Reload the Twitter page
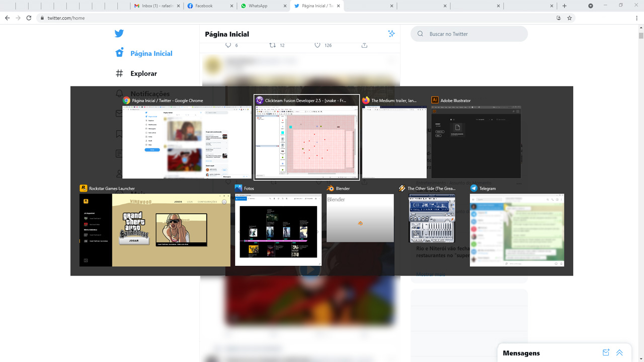Viewport: 644px width, 362px height. (x=29, y=18)
